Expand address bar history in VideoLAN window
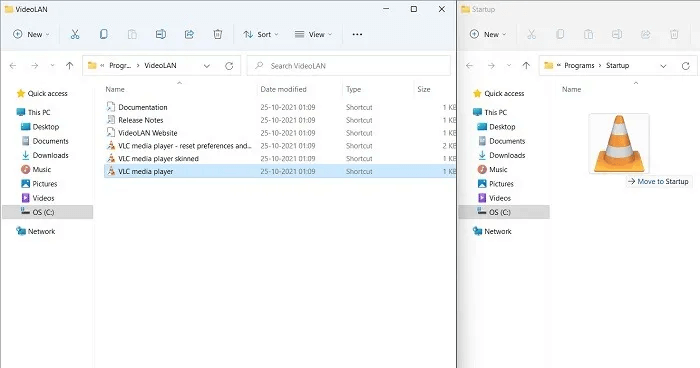The image size is (700, 368). (x=207, y=66)
